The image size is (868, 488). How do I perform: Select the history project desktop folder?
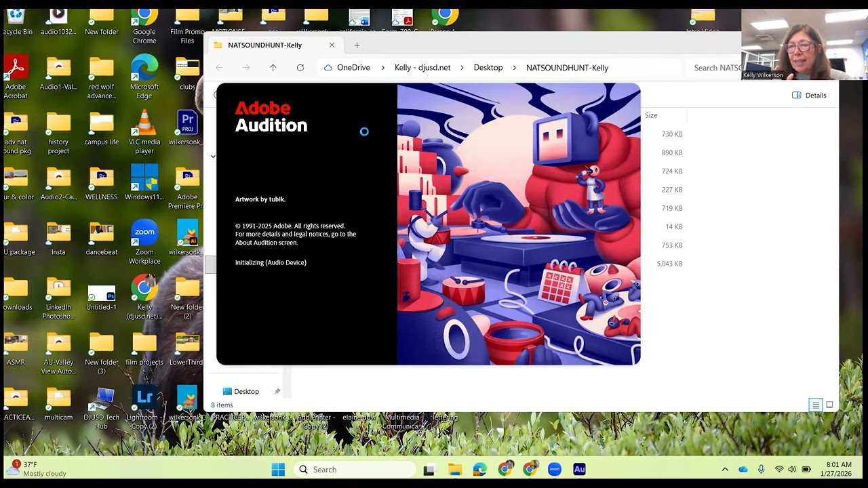click(x=58, y=133)
